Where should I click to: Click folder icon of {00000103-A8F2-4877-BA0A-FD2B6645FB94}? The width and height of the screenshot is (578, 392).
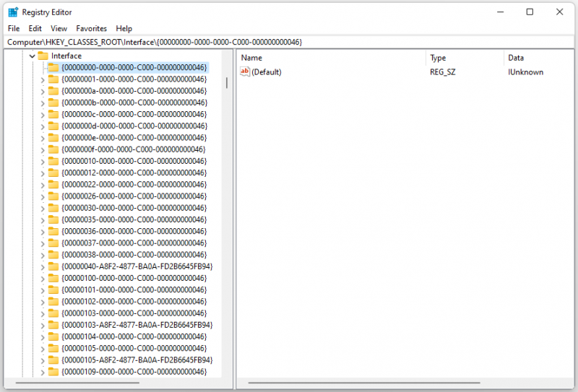[x=53, y=325]
